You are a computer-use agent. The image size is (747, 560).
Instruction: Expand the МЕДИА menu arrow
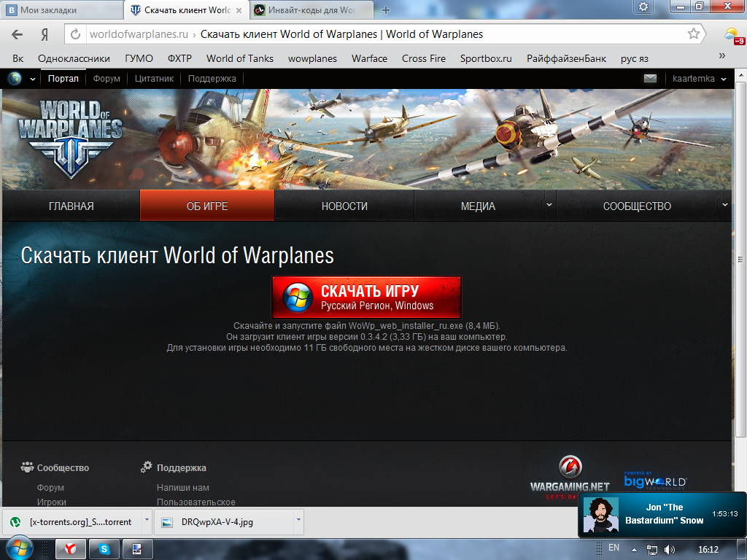point(549,205)
